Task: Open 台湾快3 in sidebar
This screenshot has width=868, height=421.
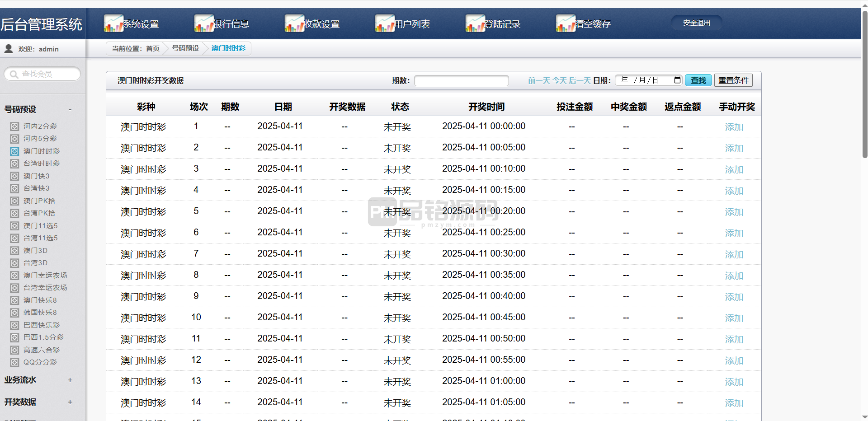Action: [x=37, y=188]
